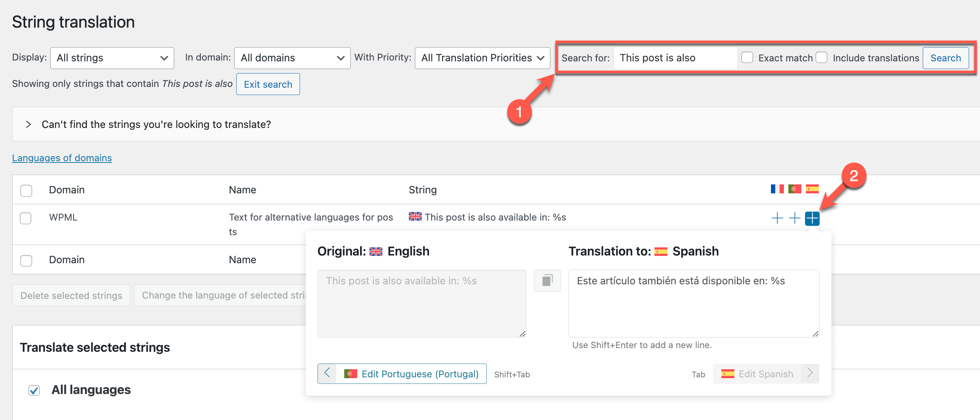Click the French flag column header

click(x=777, y=189)
